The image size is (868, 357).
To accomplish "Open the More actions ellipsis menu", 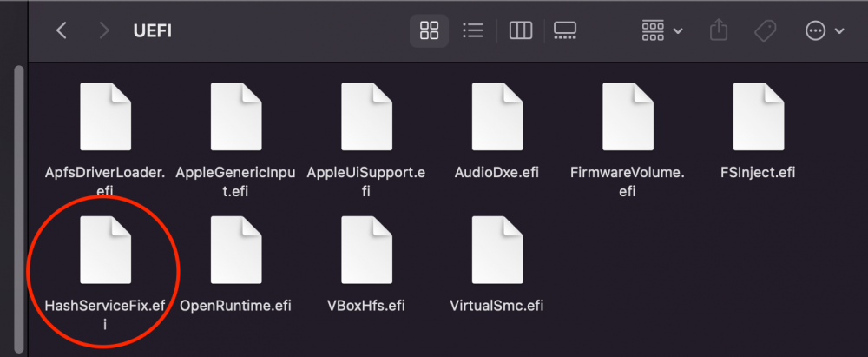I will [x=825, y=31].
